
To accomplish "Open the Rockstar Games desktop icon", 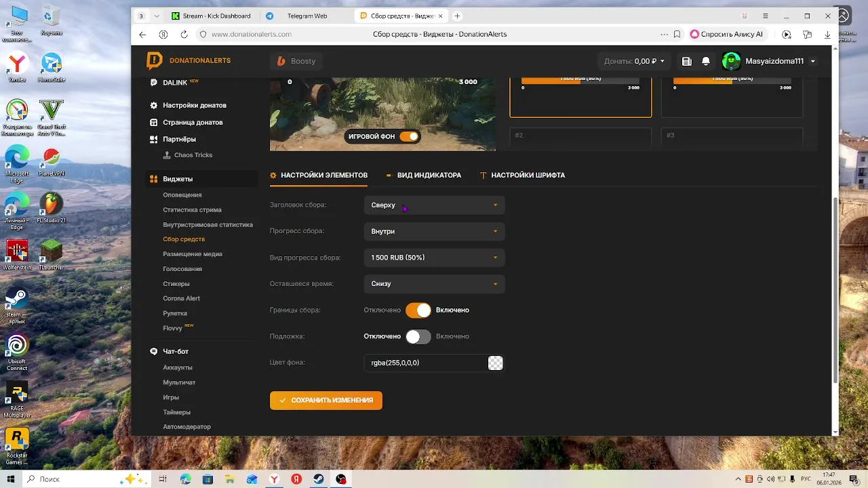I will click(x=17, y=447).
